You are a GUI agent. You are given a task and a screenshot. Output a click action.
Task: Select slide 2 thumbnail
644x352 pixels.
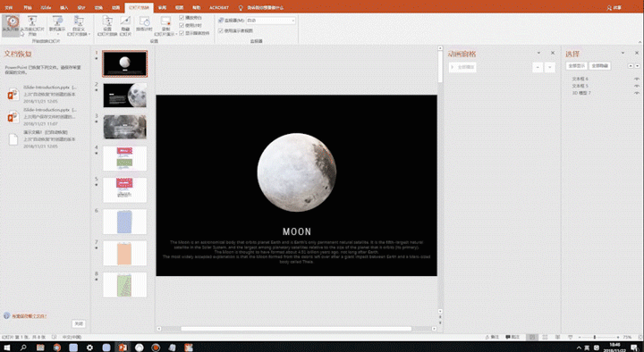coord(125,96)
